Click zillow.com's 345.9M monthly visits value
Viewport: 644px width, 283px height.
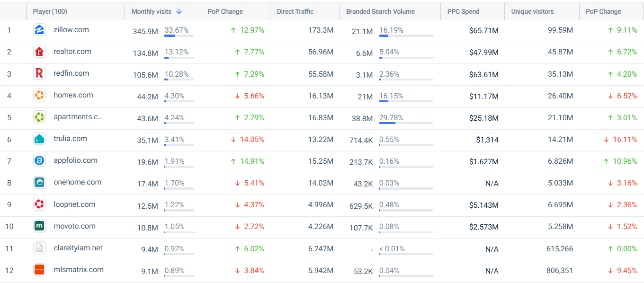pyautogui.click(x=145, y=31)
